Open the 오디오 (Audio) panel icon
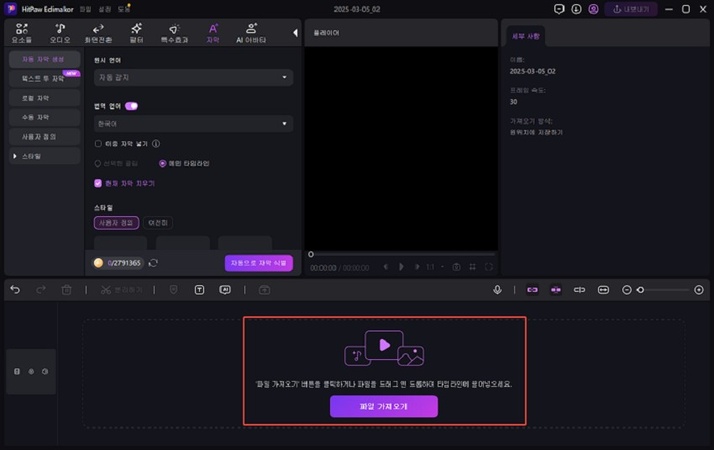The width and height of the screenshot is (714, 450). [60, 33]
